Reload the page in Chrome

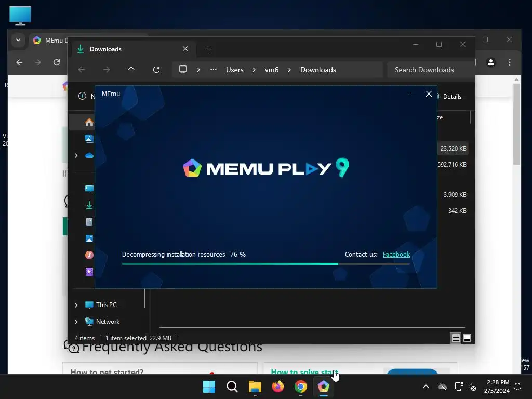pyautogui.click(x=57, y=62)
